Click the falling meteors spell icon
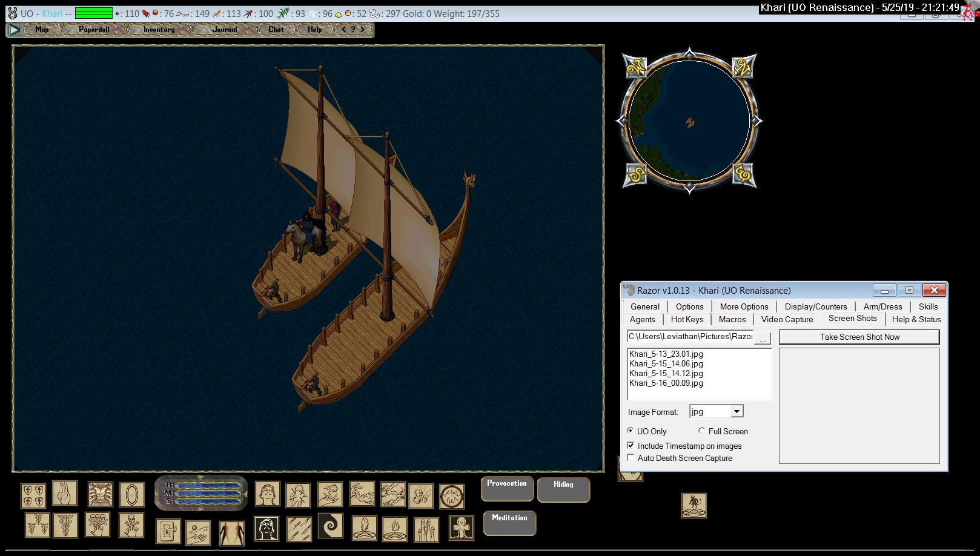 click(421, 495)
